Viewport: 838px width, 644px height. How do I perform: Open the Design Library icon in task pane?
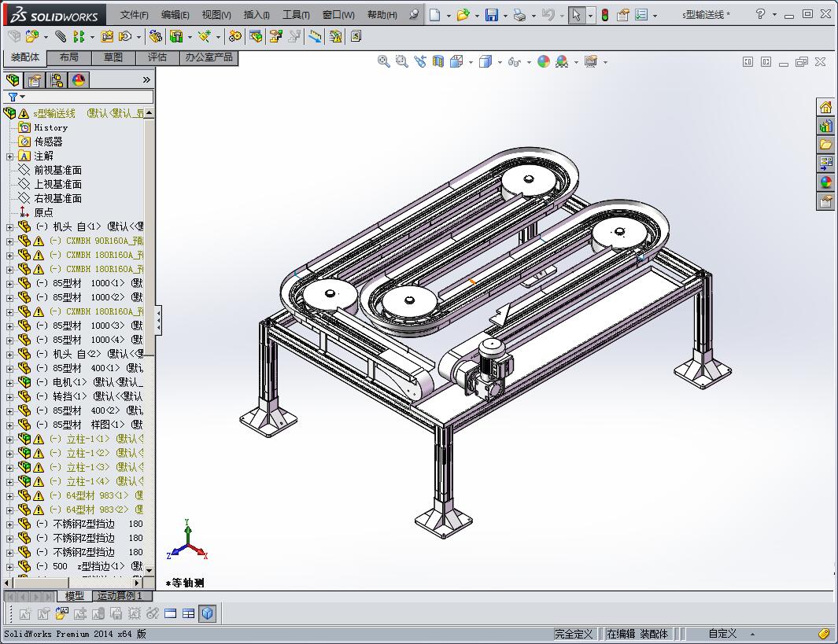coord(825,126)
